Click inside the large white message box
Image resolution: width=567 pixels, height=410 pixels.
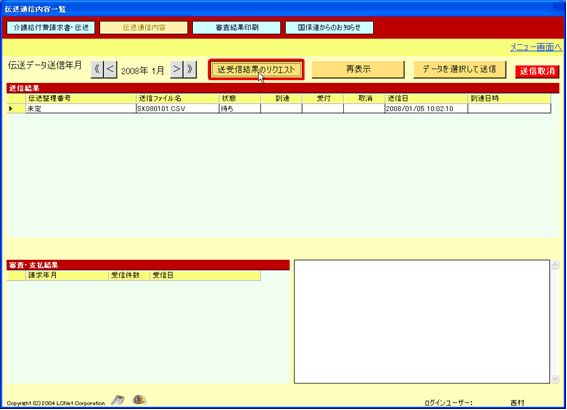(422, 321)
